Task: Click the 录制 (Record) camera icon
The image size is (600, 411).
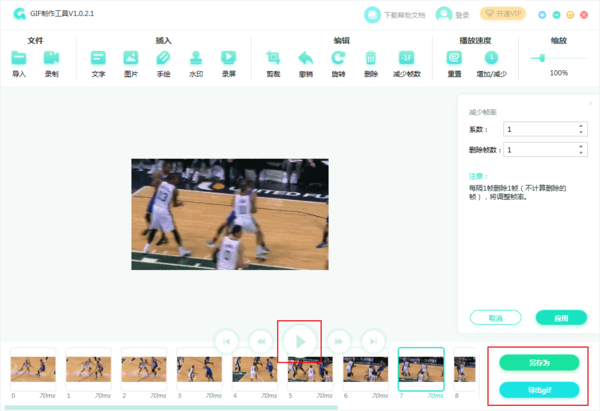Action: 51,59
